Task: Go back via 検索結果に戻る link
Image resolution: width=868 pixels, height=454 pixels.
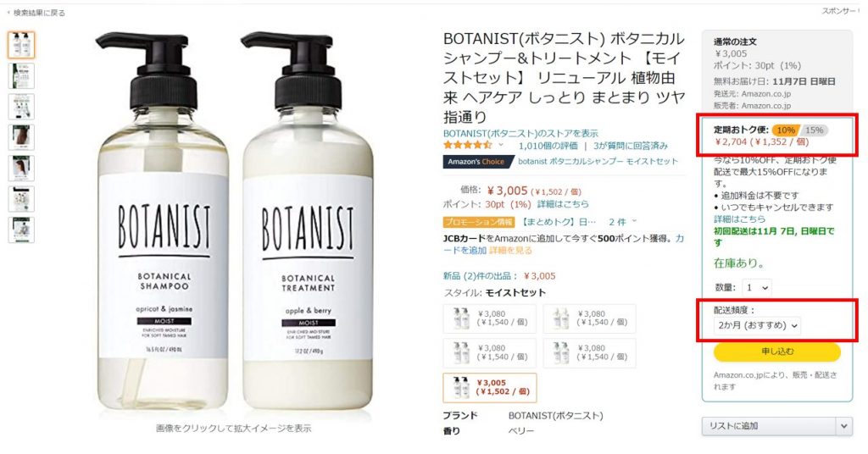Action: [x=37, y=12]
